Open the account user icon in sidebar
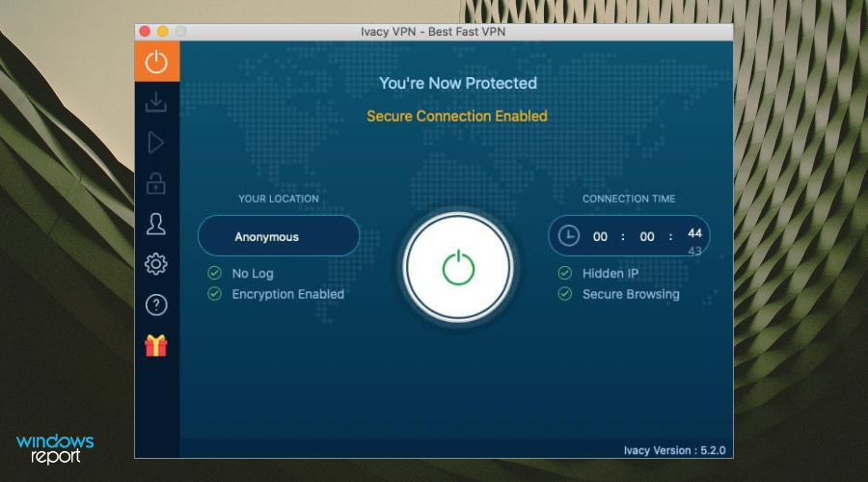Image resolution: width=868 pixels, height=482 pixels. [156, 224]
